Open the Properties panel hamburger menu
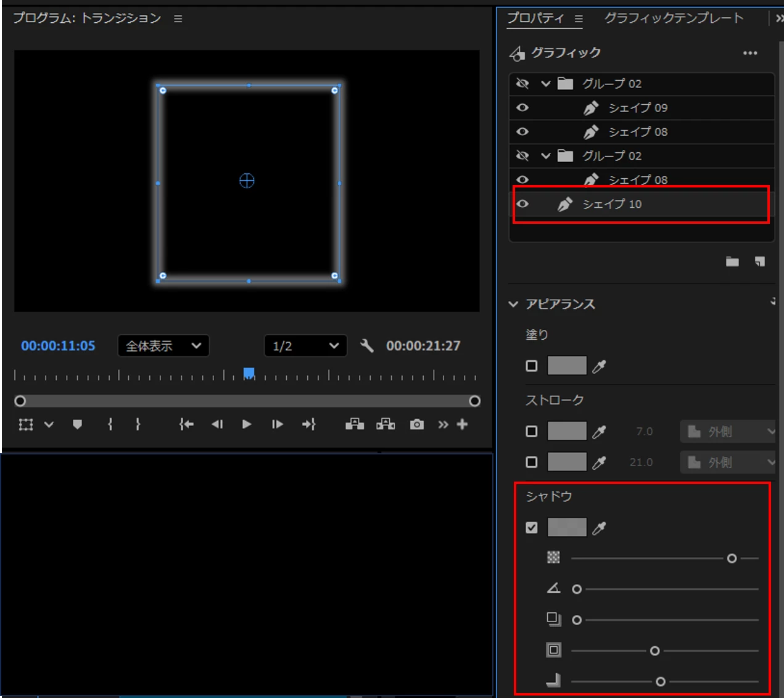This screenshot has height=698, width=784. coord(579,19)
